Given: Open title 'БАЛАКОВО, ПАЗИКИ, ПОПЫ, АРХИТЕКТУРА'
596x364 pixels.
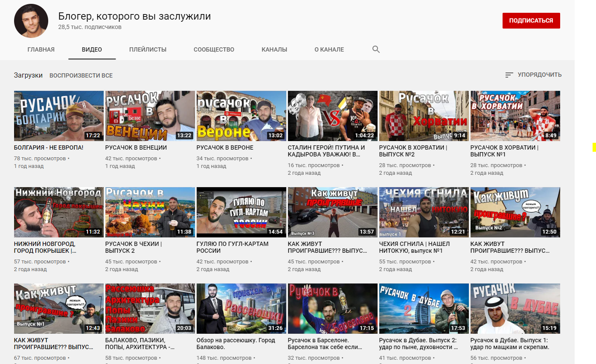Looking at the screenshot, I should [x=140, y=344].
